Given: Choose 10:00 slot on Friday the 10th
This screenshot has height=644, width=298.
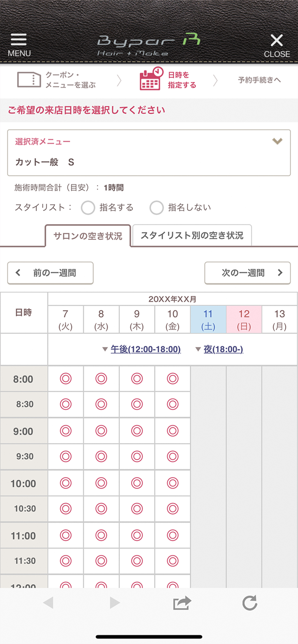Looking at the screenshot, I should (173, 483).
